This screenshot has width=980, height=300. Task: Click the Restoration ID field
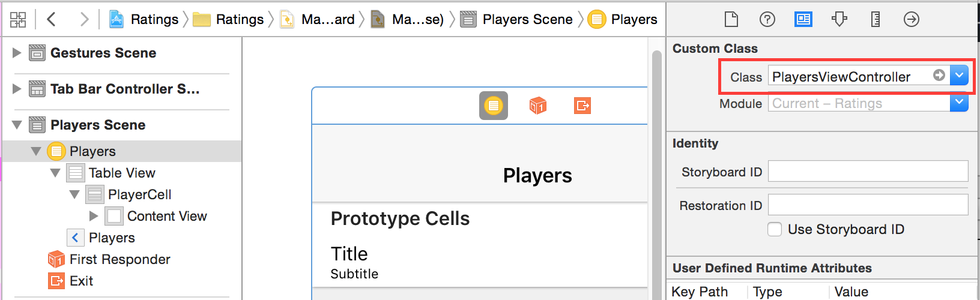[868, 205]
